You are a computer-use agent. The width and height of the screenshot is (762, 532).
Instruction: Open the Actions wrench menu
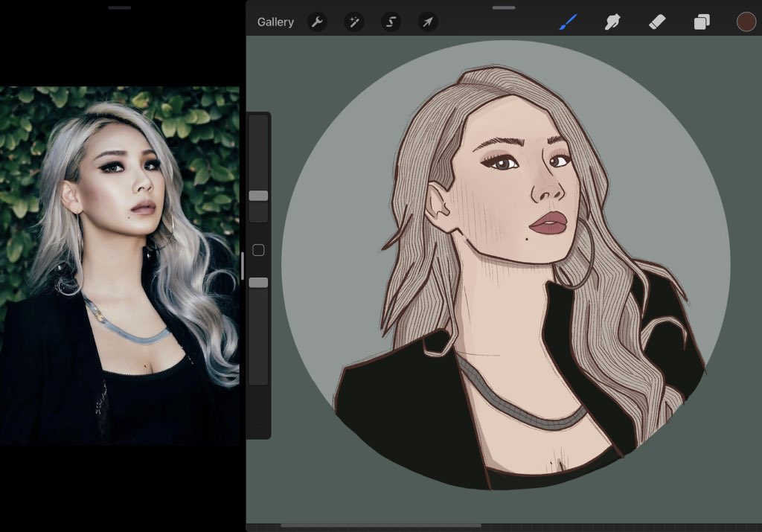point(317,22)
